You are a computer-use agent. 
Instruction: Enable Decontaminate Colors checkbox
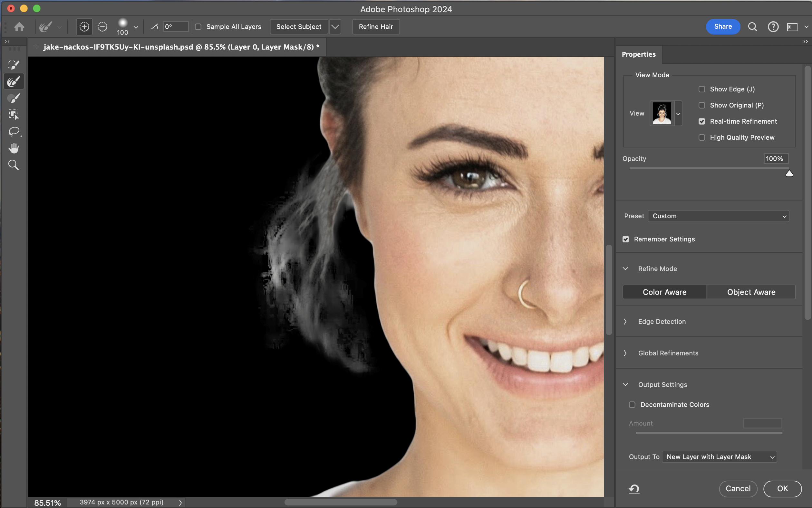tap(632, 405)
